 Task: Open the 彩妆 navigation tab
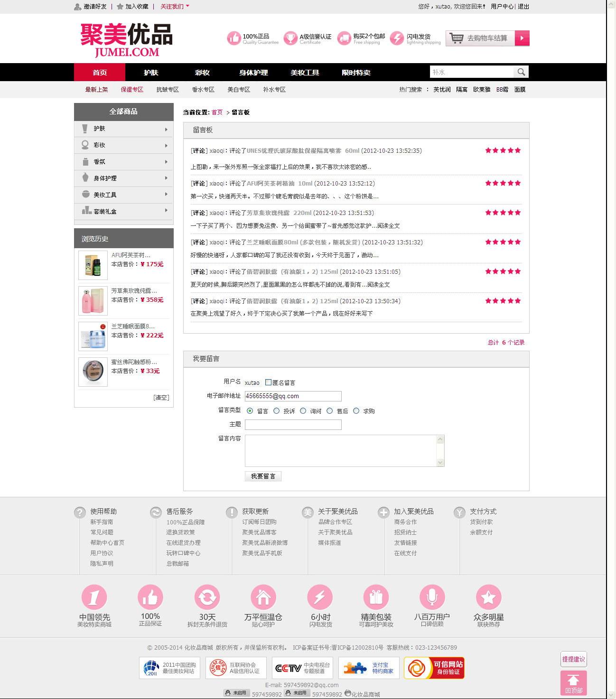(202, 73)
